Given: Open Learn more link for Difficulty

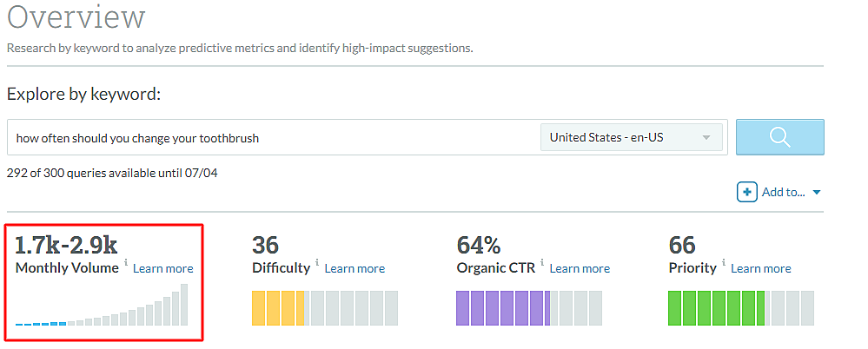Looking at the screenshot, I should coord(354,268).
